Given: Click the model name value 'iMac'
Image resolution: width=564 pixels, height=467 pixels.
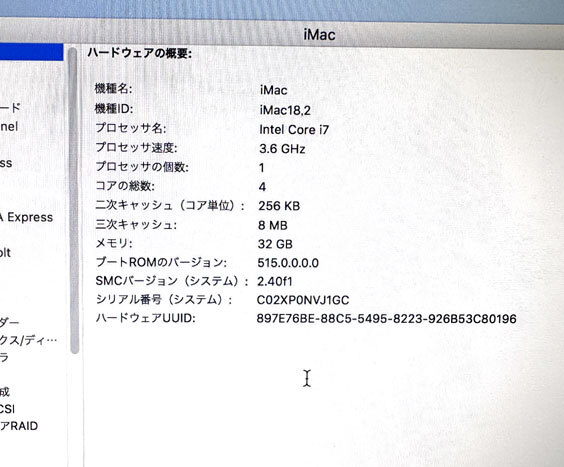Looking at the screenshot, I should pyautogui.click(x=273, y=90).
